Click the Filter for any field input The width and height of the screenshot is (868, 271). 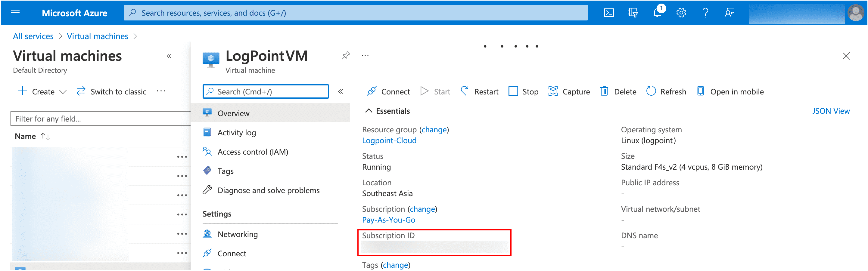coord(99,119)
